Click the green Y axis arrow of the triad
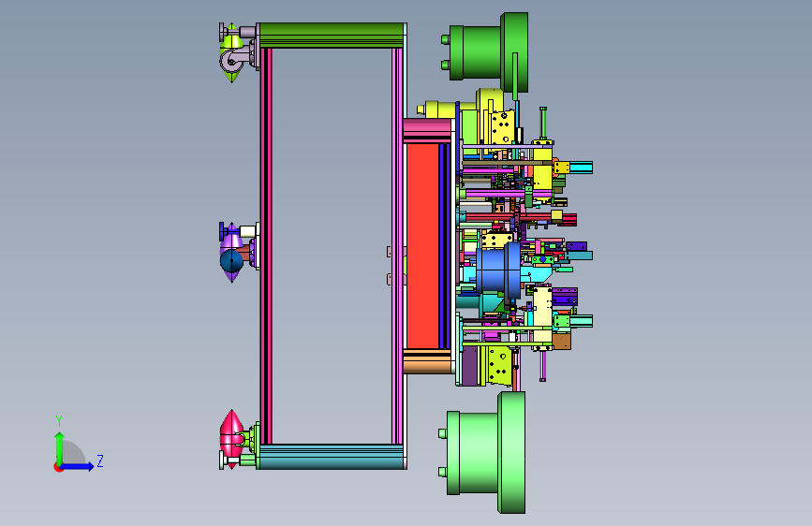The height and width of the screenshot is (526, 812). pos(59,446)
